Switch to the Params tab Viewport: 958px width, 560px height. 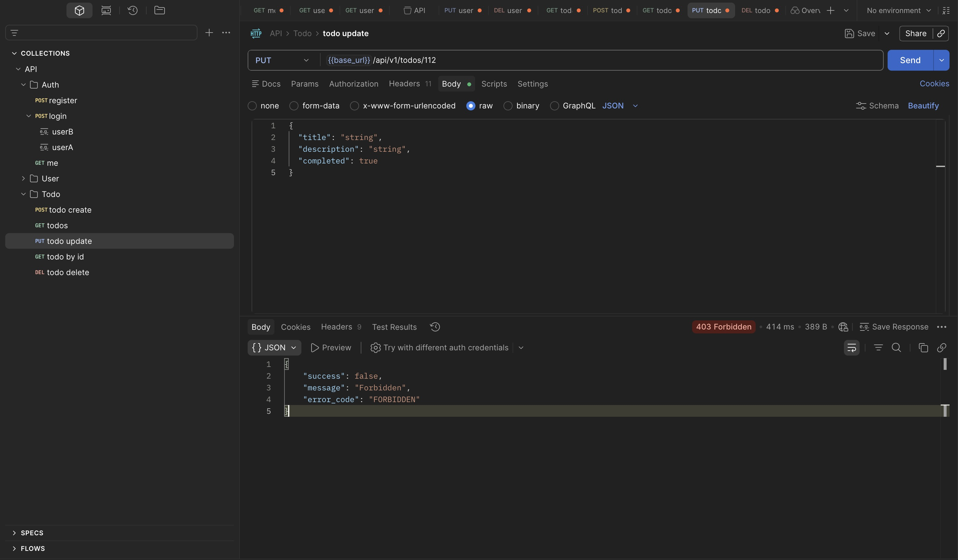coord(304,84)
